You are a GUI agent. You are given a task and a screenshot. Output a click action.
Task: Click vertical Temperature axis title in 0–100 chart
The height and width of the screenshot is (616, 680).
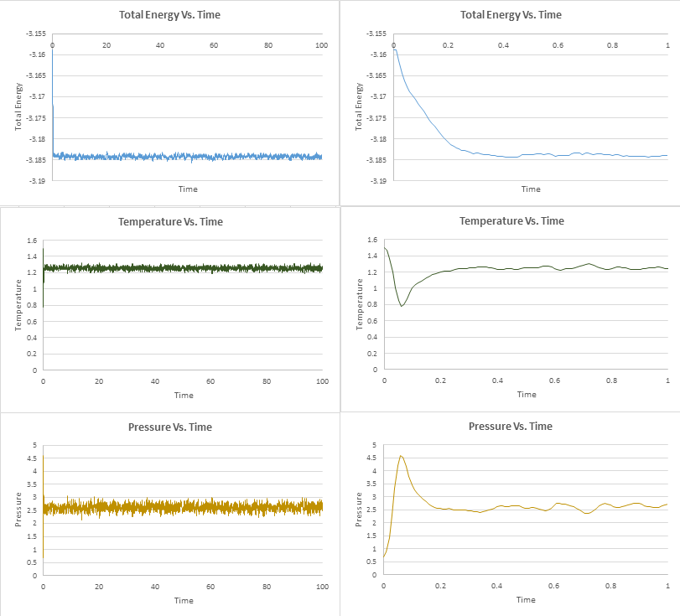[18, 305]
